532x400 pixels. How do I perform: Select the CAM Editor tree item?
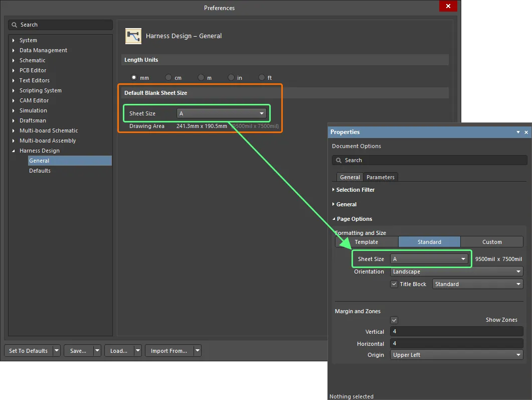tap(34, 100)
